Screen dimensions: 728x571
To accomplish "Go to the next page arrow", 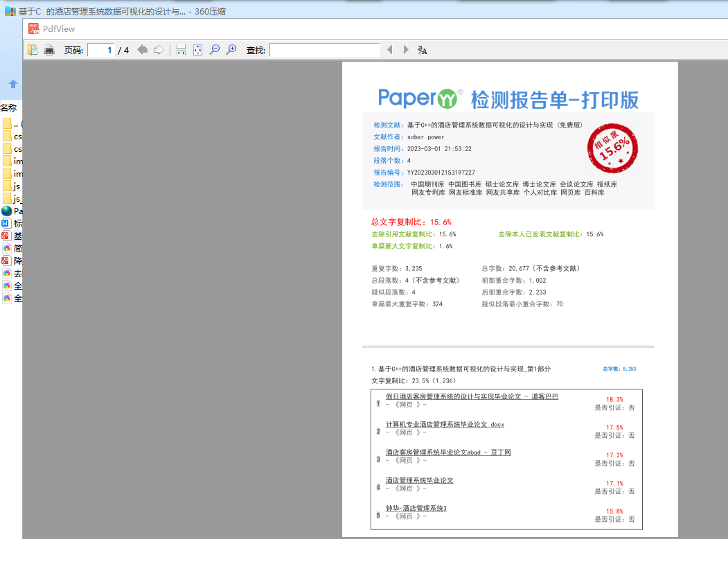I will 159,50.
